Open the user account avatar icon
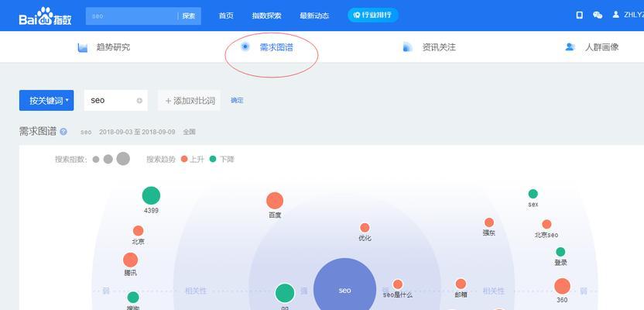 [615, 15]
